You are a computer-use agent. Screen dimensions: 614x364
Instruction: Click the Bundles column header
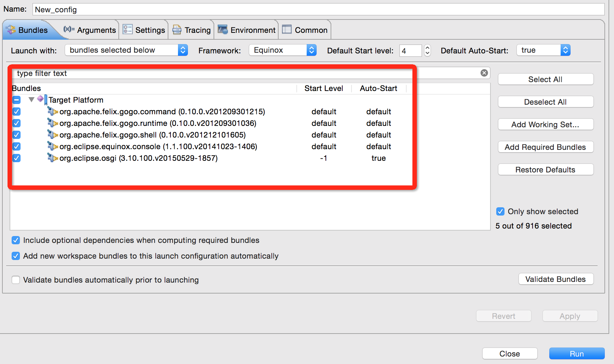(154, 89)
